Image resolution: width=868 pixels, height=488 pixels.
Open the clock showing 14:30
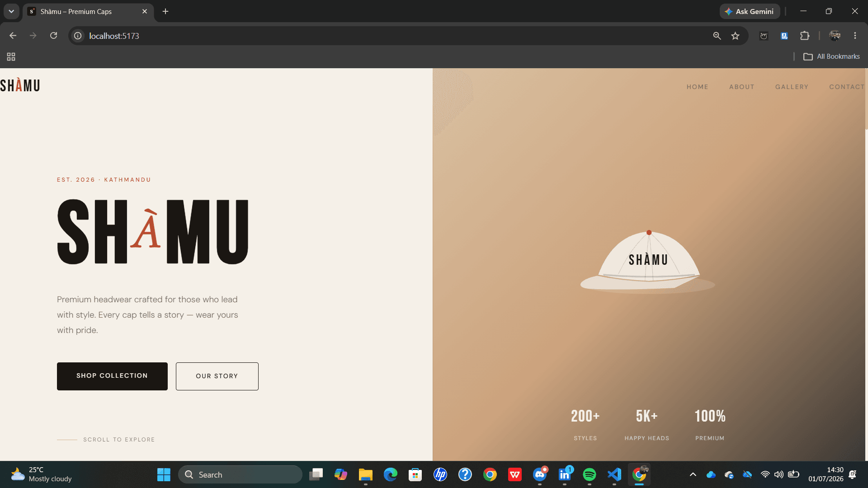point(826,474)
